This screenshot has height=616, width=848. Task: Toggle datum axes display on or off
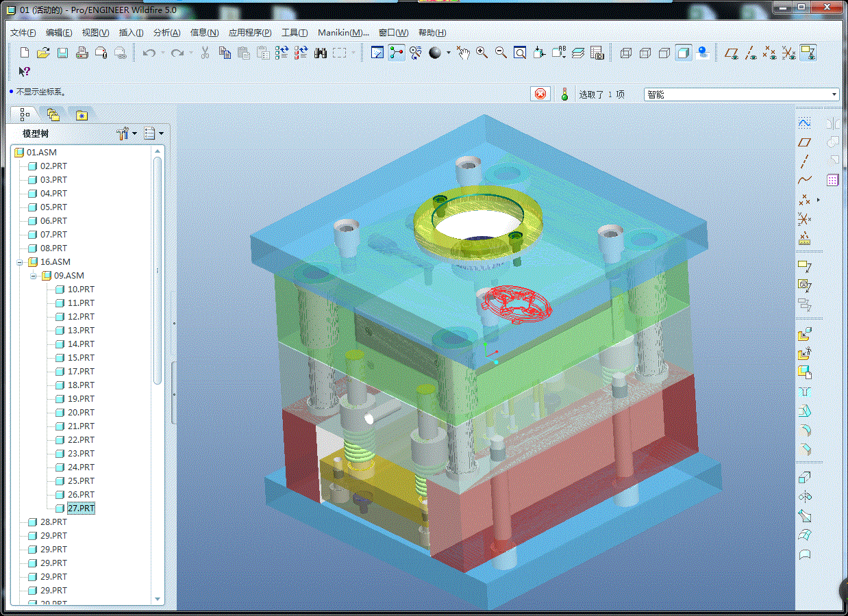coord(751,53)
